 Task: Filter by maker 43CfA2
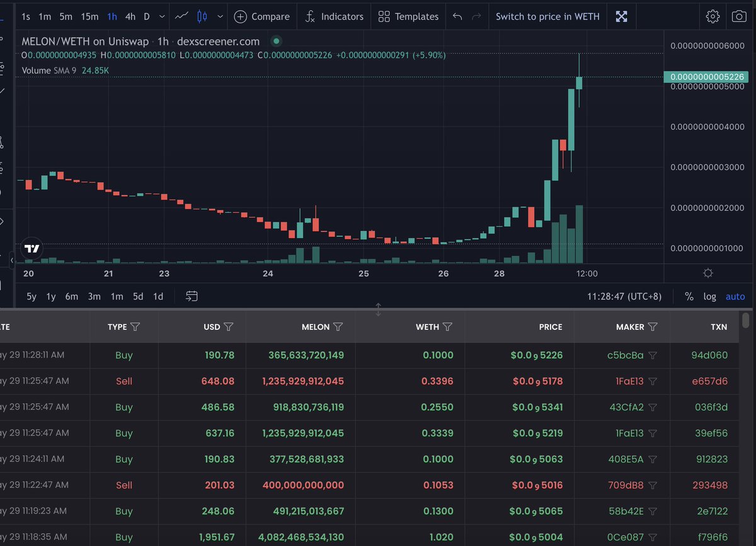tap(653, 407)
